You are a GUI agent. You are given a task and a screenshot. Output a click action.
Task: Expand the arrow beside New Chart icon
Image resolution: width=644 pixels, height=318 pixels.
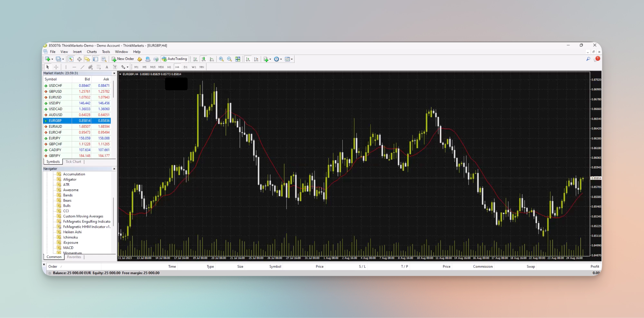click(x=52, y=59)
